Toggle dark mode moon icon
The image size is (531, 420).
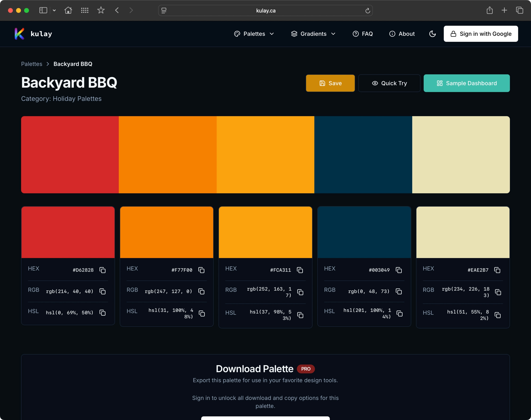[x=432, y=34]
